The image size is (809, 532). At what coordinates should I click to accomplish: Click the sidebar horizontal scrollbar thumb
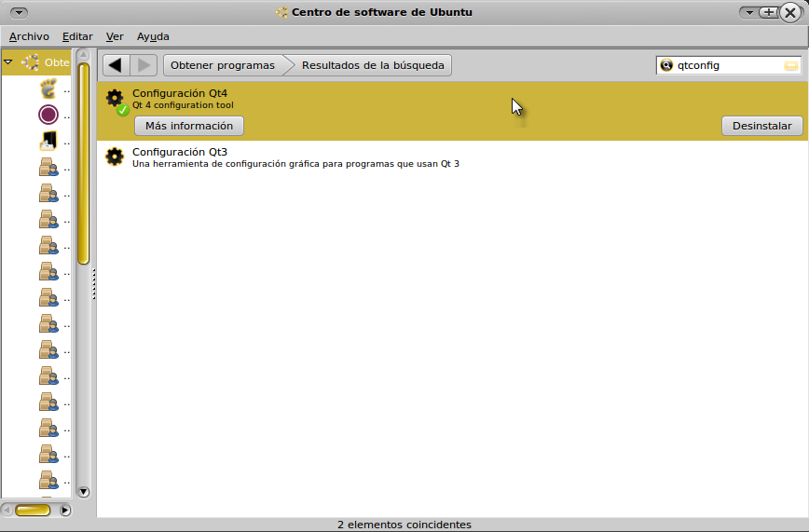coord(33,511)
